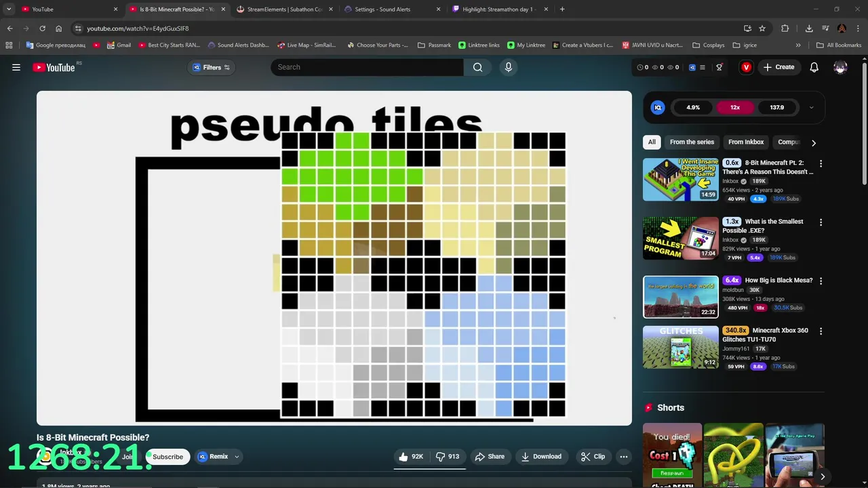Image resolution: width=868 pixels, height=488 pixels.
Task: Switch to Highlight: Streamathon day 1 tab
Action: point(498,9)
